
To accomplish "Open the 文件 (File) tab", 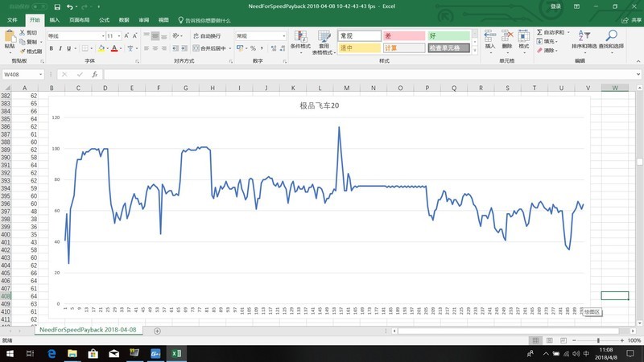I will [12, 19].
